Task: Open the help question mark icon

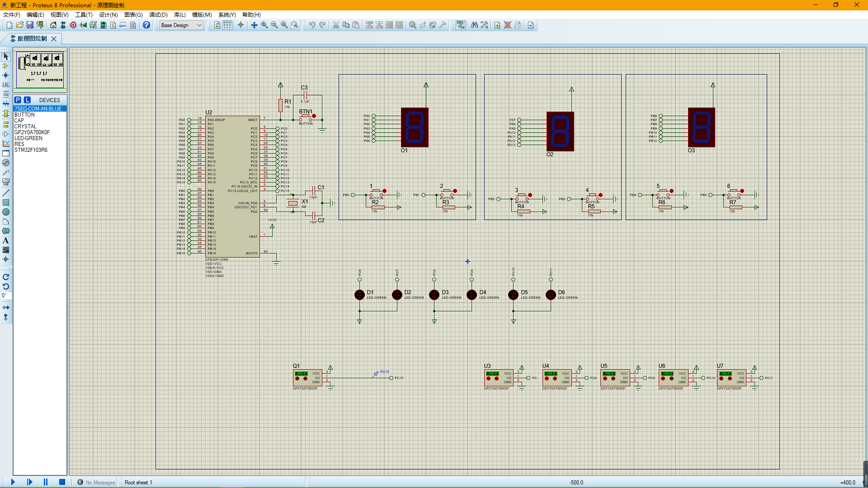Action: point(146,25)
